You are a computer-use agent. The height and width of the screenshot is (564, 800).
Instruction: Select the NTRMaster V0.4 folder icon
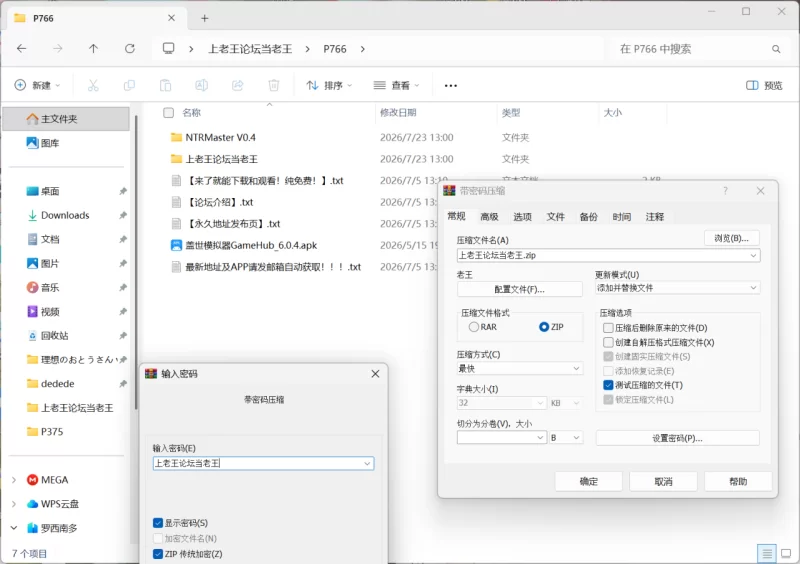pyautogui.click(x=176, y=137)
